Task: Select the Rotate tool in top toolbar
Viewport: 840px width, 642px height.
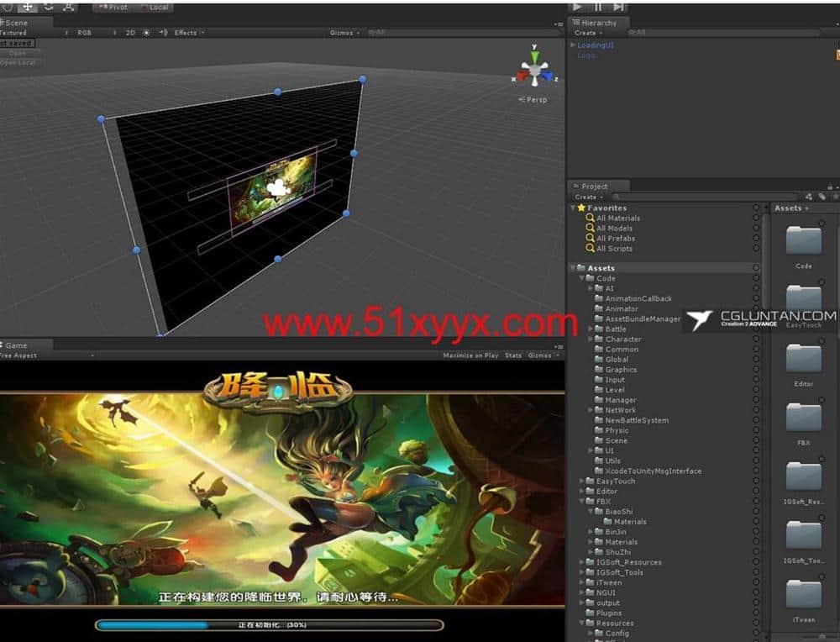Action: click(x=48, y=7)
